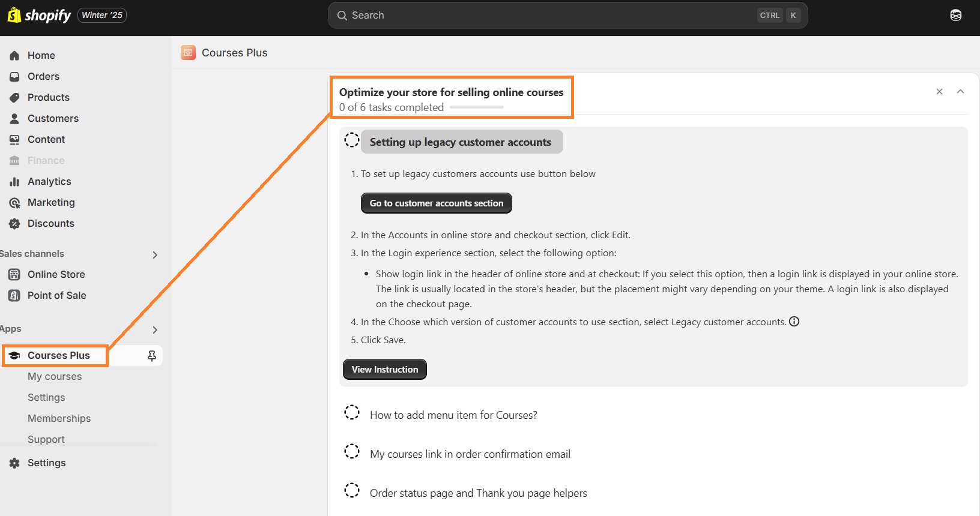
Task: Go to the Discounts page
Action: coord(51,223)
